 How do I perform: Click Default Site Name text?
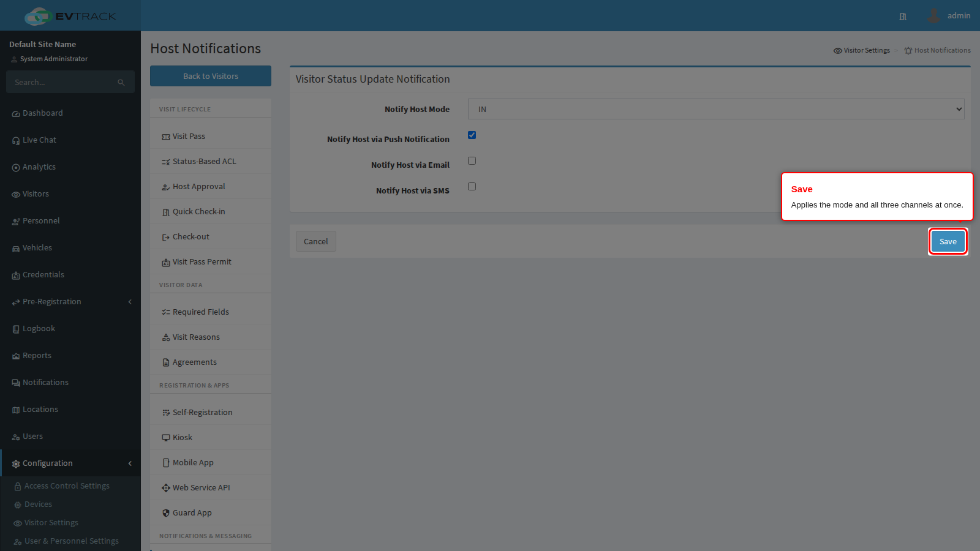tap(43, 44)
